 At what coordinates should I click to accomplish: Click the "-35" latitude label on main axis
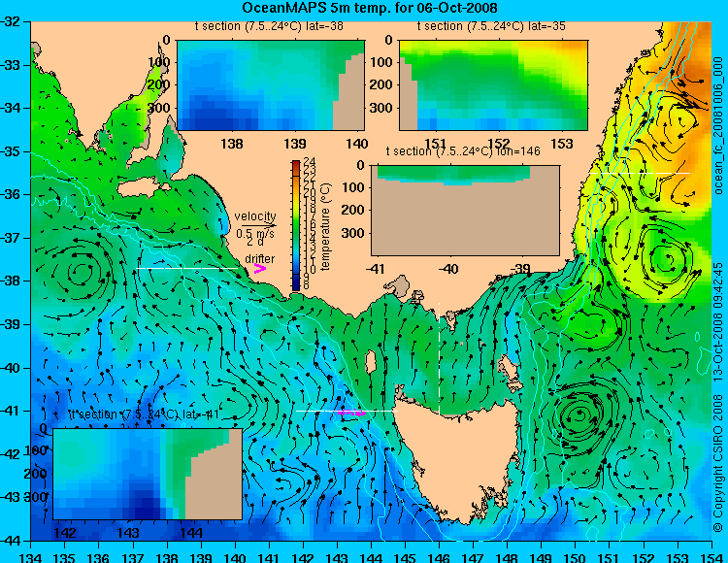coord(11,151)
